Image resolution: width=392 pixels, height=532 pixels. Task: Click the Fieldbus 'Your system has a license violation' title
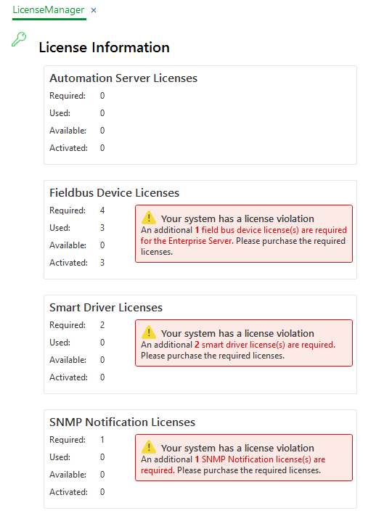click(237, 219)
